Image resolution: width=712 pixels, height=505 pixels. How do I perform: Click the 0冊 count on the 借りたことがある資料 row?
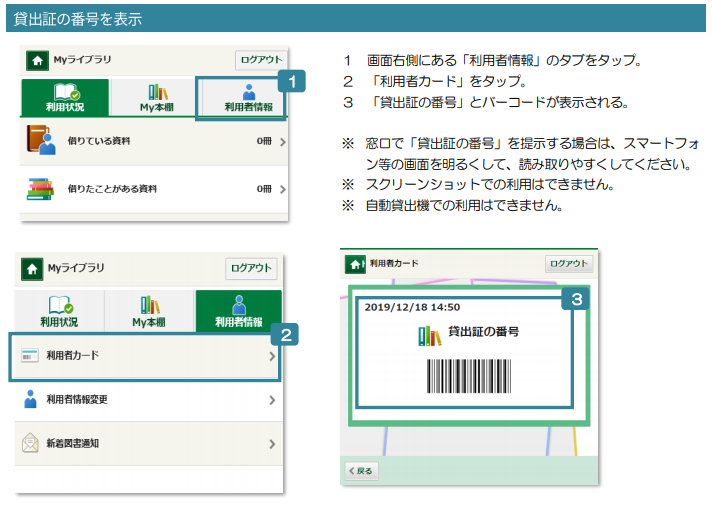tap(264, 188)
